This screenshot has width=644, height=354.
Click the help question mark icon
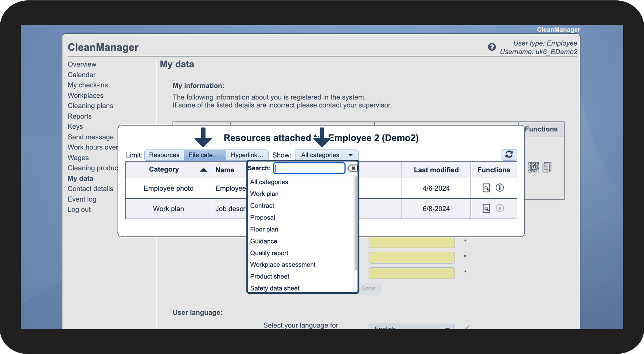[x=492, y=47]
